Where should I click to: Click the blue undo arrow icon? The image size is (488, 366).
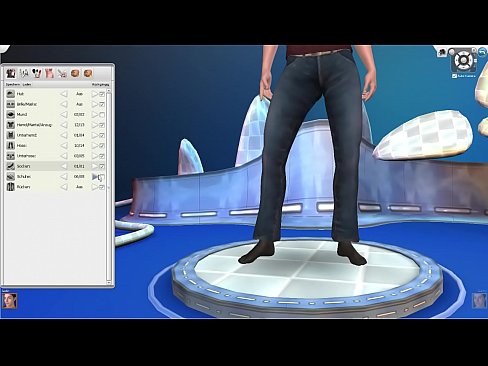click(482, 52)
